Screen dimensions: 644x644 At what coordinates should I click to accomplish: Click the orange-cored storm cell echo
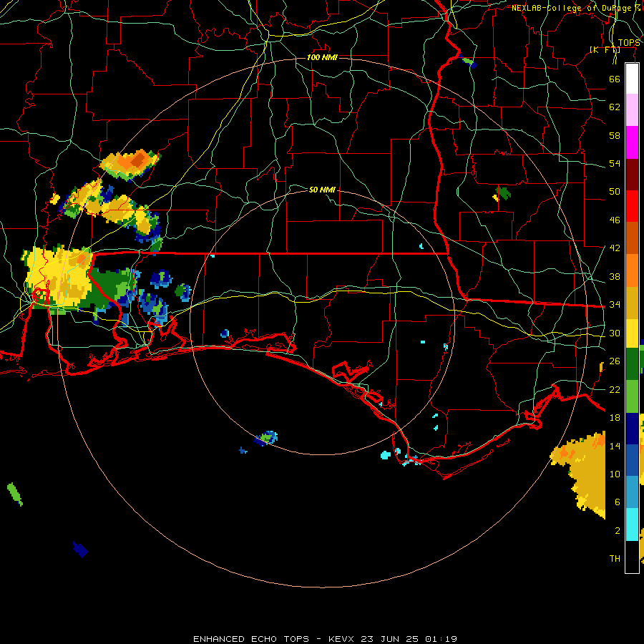click(130, 165)
